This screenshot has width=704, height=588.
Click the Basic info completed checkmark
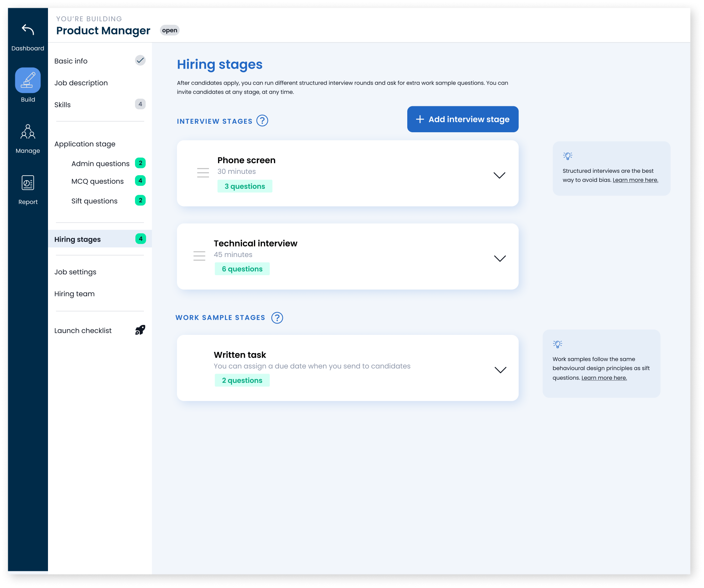pos(140,60)
